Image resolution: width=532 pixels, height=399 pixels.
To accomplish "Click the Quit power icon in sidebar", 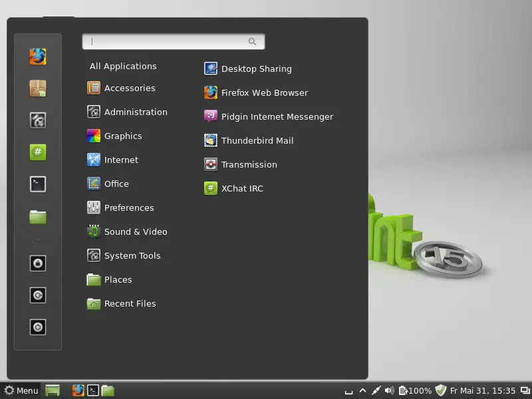I will tap(38, 327).
